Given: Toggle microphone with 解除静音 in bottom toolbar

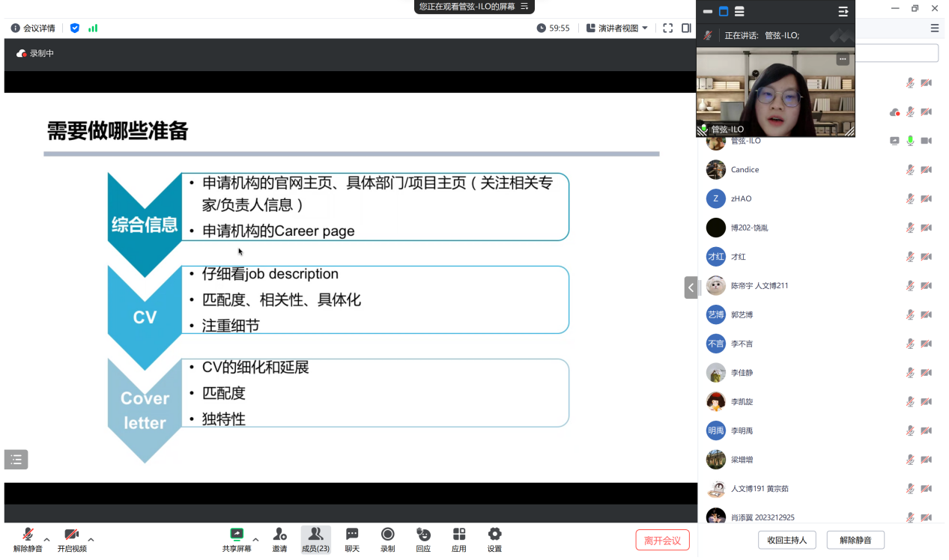Looking at the screenshot, I should [x=28, y=538].
